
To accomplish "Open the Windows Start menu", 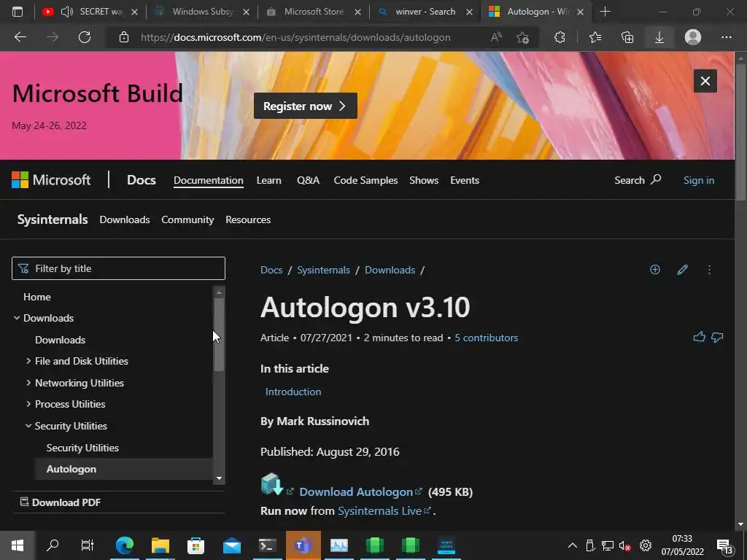I will click(x=18, y=545).
